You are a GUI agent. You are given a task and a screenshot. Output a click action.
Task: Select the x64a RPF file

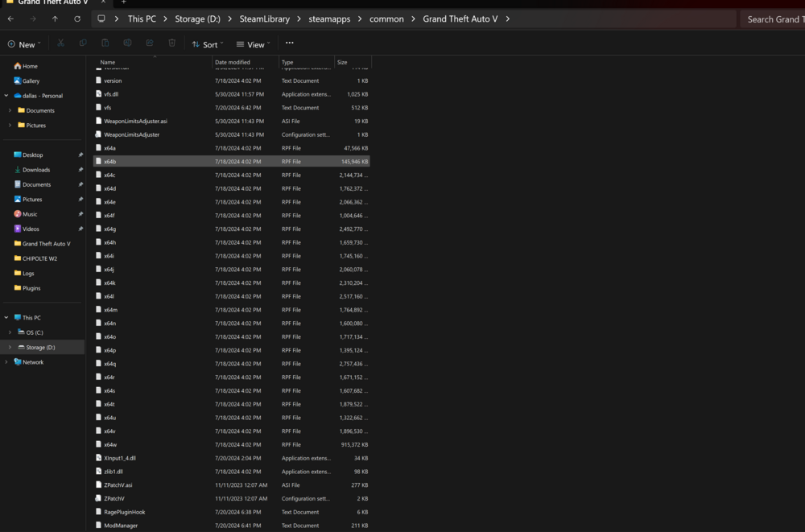232,148
